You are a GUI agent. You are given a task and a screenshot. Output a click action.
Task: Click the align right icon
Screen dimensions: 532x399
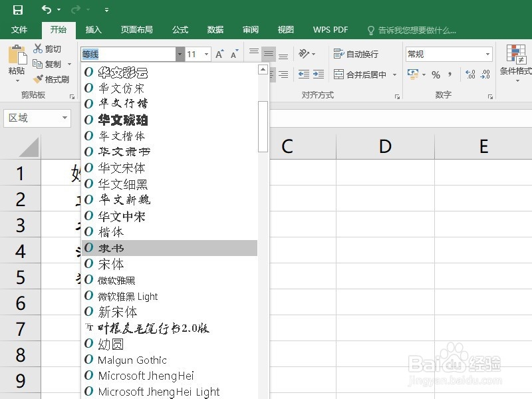283,74
